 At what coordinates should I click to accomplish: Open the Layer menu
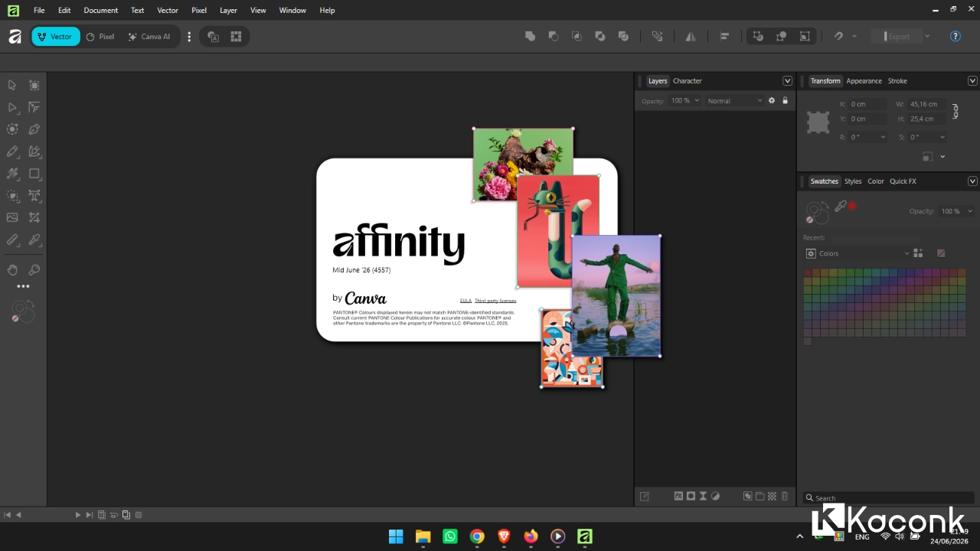coord(228,10)
